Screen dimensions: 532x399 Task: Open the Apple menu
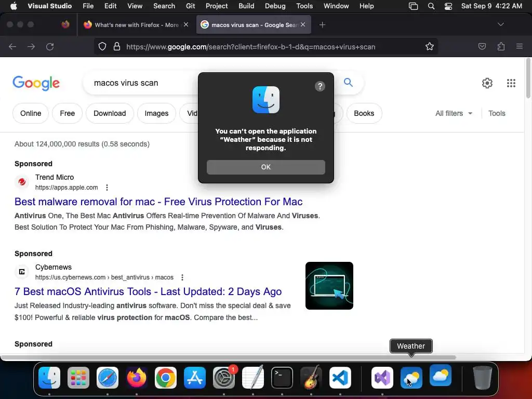[14, 6]
